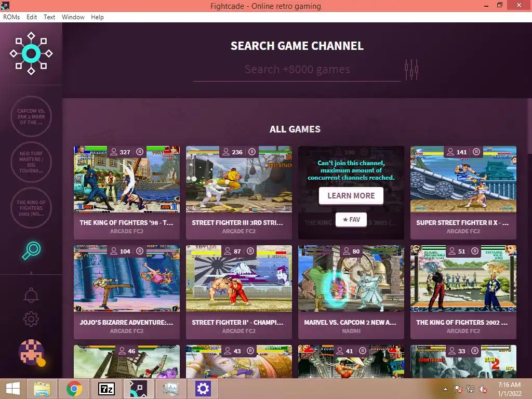Show hidden tray icons arrow
532x399 pixels.
[x=445, y=389]
